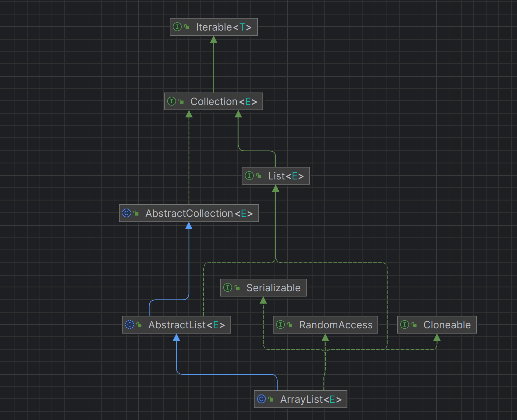Click the abstract class icon on AbstractCollection<E>
Viewport: 517px width, 420px height.
126,213
